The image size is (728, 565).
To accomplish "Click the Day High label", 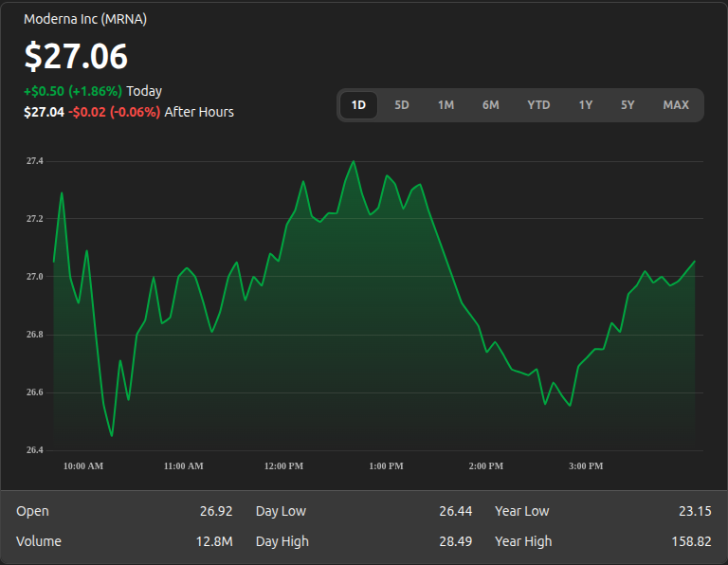I will tap(282, 541).
